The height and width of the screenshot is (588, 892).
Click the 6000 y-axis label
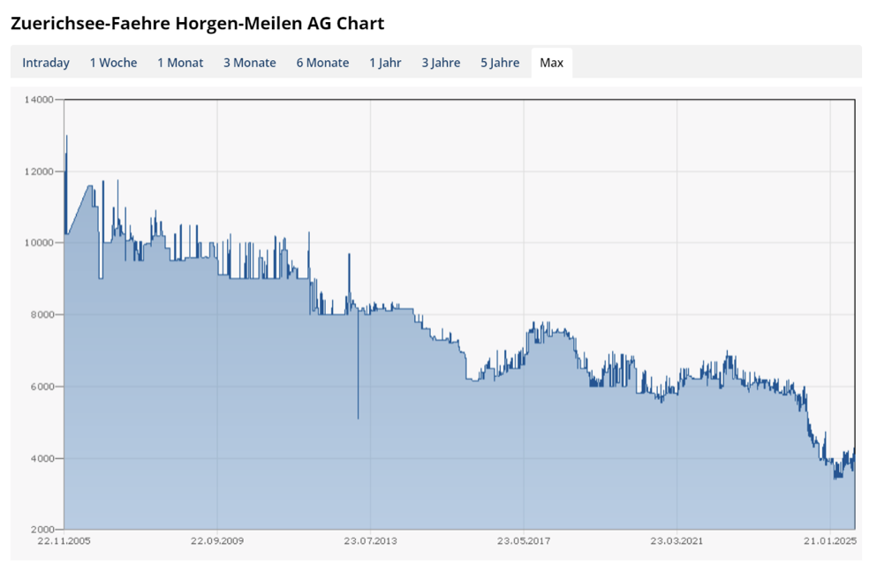click(41, 386)
